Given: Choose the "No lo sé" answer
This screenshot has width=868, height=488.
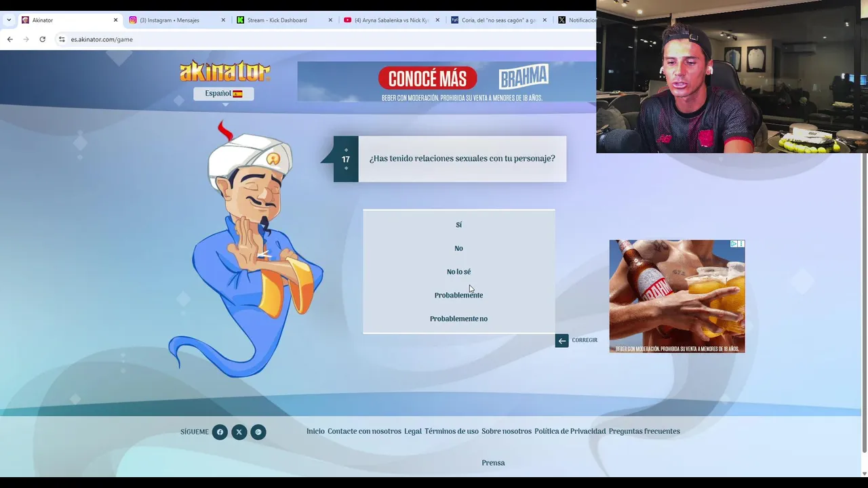Looking at the screenshot, I should point(458,272).
